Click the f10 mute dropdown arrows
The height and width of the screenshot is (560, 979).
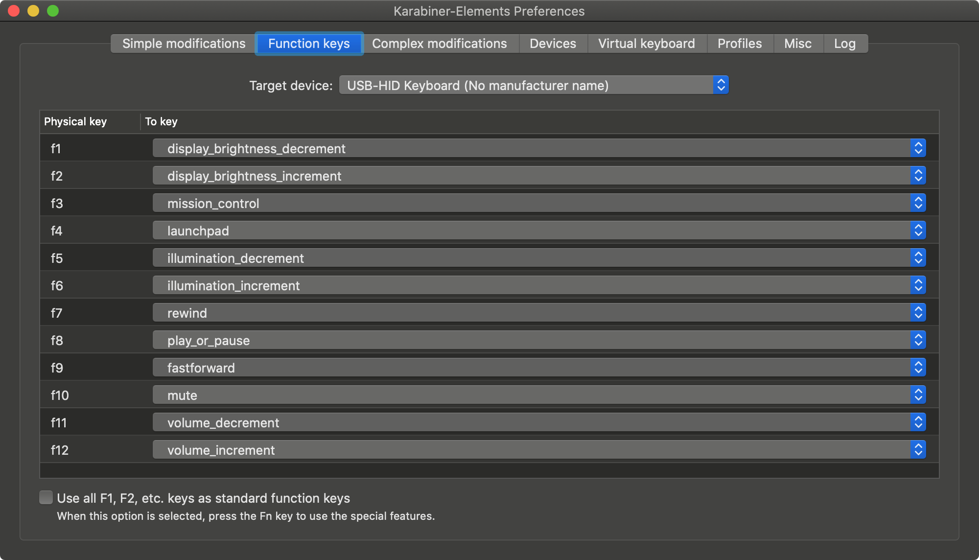[918, 395]
